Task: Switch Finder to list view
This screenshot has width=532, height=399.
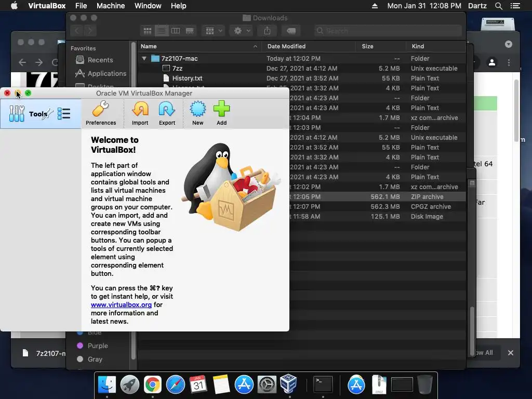Action: (162, 31)
